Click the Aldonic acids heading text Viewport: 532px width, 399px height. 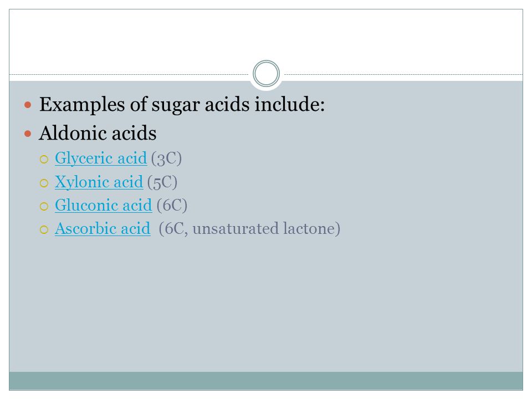coord(98,133)
